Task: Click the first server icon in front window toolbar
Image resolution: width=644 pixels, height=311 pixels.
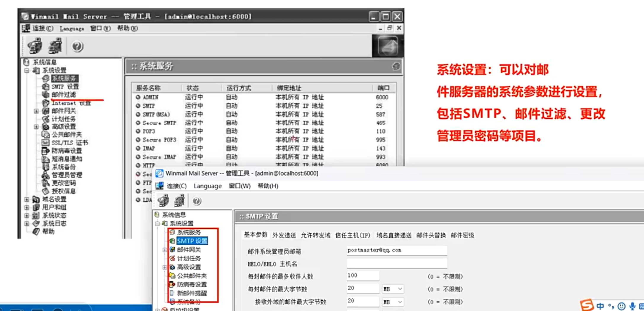Action: [163, 201]
